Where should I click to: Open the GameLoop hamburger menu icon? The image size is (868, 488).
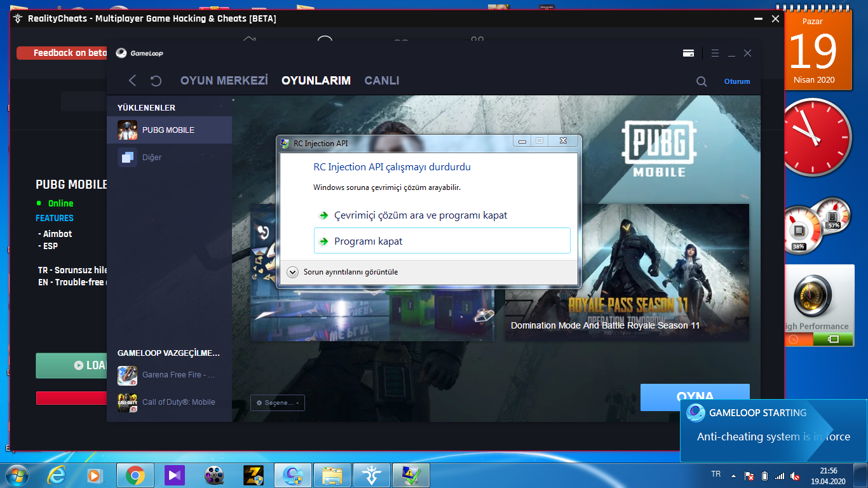(715, 53)
